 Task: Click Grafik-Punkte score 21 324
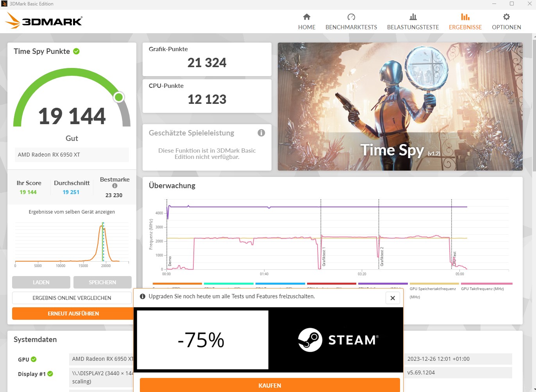pos(207,62)
